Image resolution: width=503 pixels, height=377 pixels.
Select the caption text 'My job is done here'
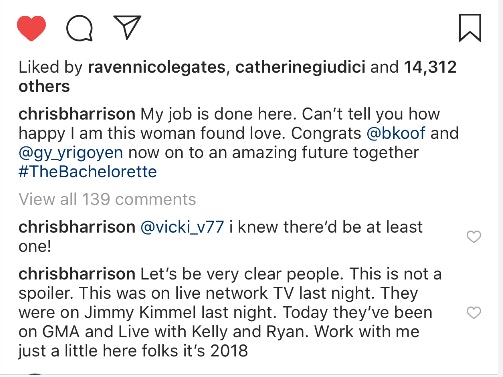[x=218, y=114]
